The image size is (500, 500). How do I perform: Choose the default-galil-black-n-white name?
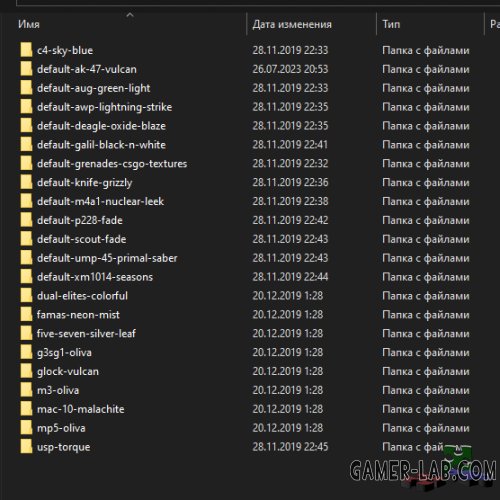pyautogui.click(x=101, y=145)
